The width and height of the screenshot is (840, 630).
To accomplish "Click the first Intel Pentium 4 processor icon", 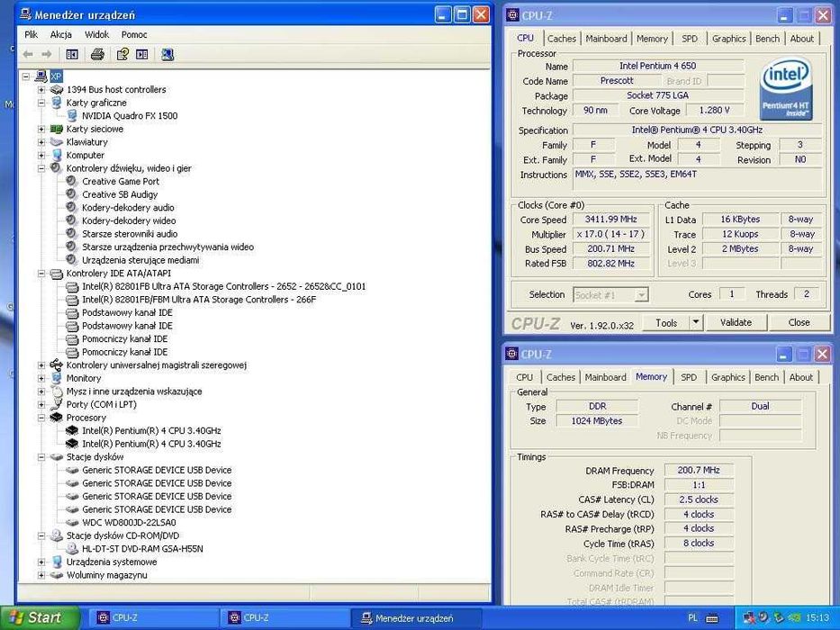I will [72, 431].
